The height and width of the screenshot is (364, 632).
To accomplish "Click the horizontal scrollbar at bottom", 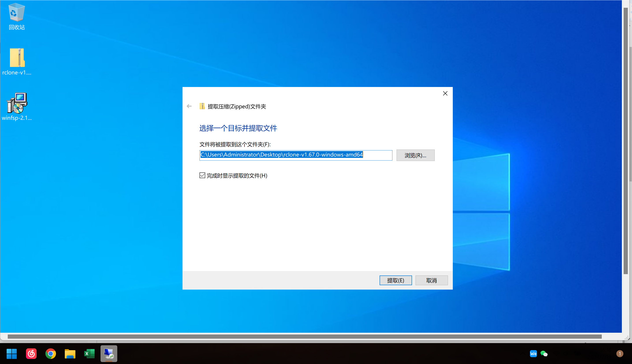I will tap(304, 336).
